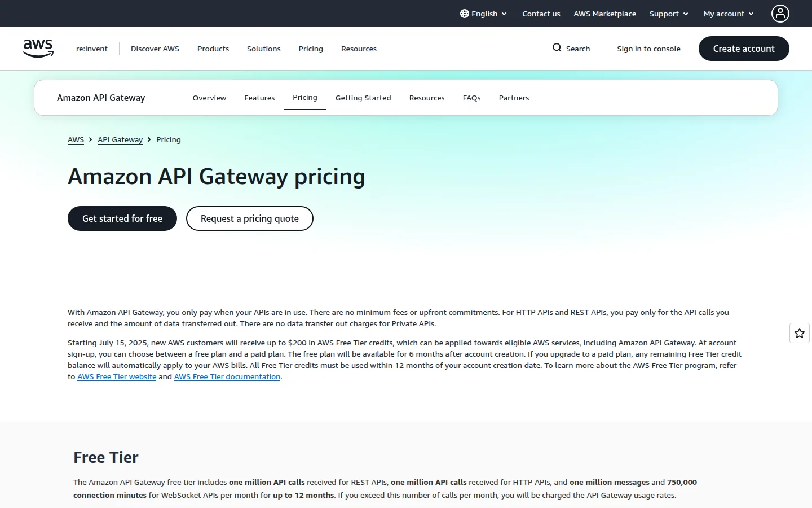
Task: Go to re:Invent link
Action: 92,49
